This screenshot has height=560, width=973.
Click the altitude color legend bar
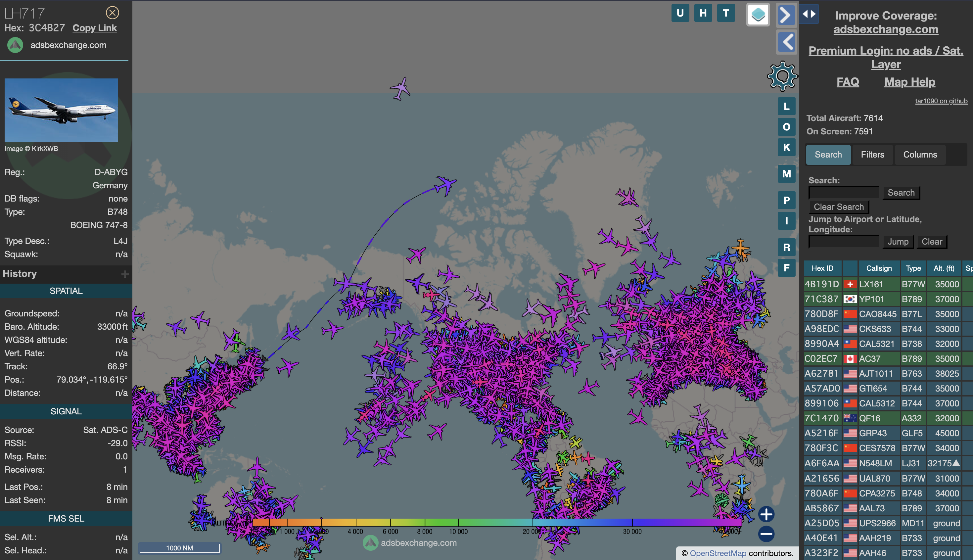tap(497, 522)
